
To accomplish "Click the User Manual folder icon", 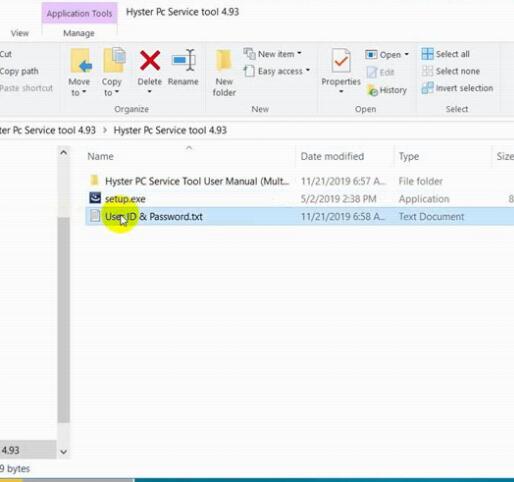I will point(95,180).
